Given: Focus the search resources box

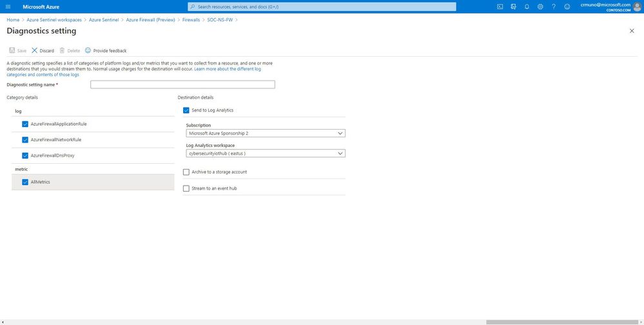Looking at the screenshot, I should [322, 6].
